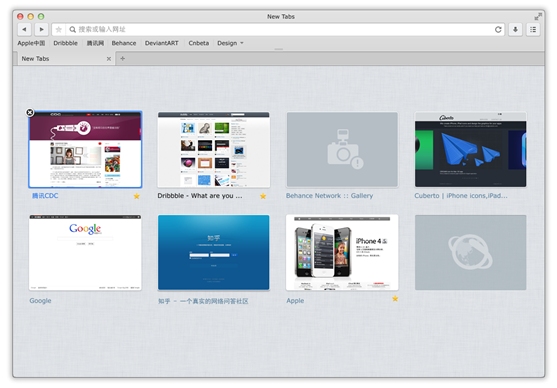Open the Google page thumbnail
Screen dimensions: 557x388
point(85,253)
